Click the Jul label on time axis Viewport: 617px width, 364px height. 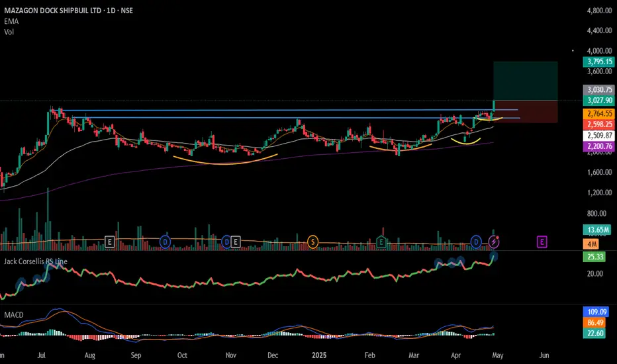tap(41, 355)
